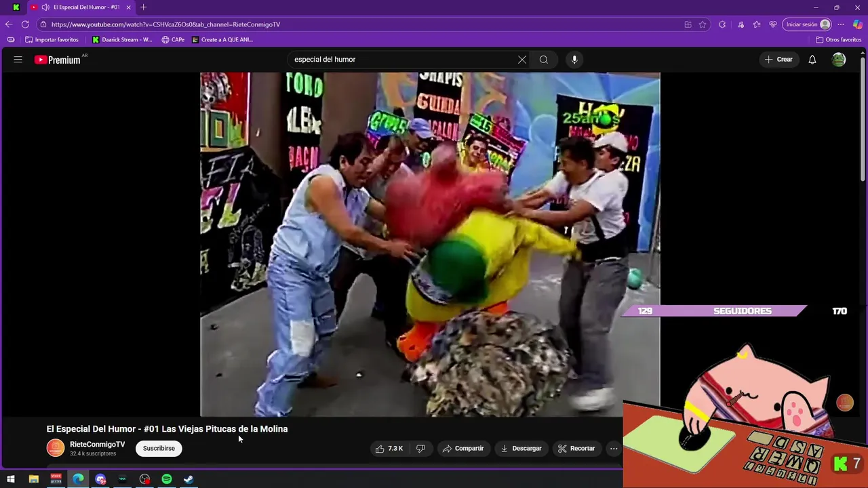Open Spotify from the taskbar
The height and width of the screenshot is (488, 868).
167,479
